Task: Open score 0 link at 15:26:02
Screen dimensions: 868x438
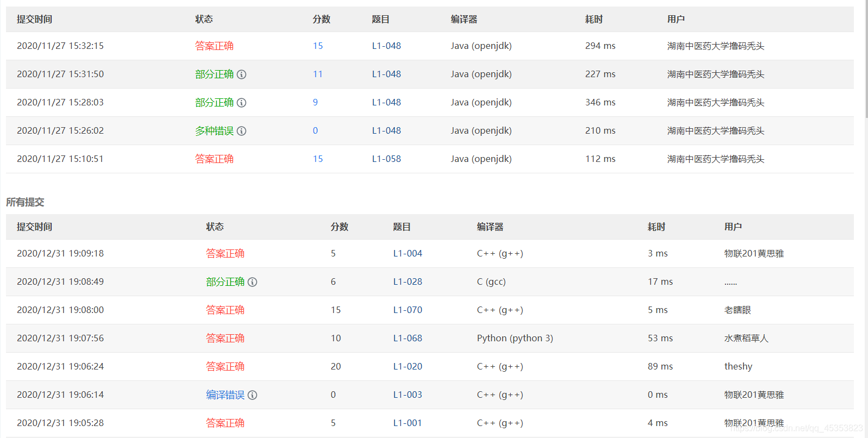Action: coord(315,130)
